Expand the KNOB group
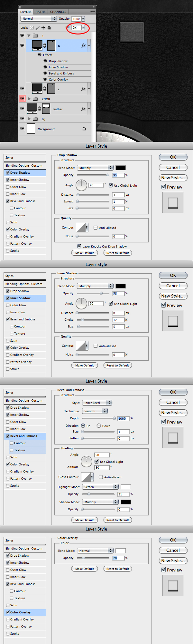The width and height of the screenshot is (193, 644). pos(29,99)
